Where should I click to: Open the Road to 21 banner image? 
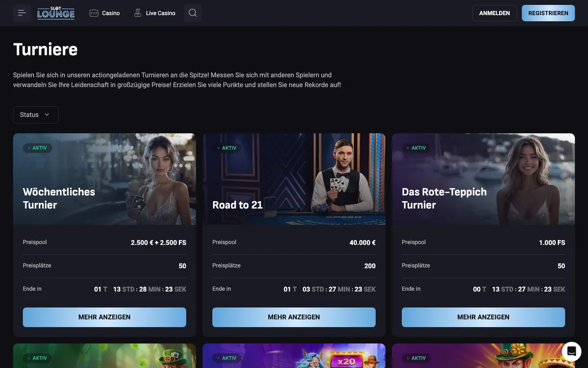(x=294, y=179)
